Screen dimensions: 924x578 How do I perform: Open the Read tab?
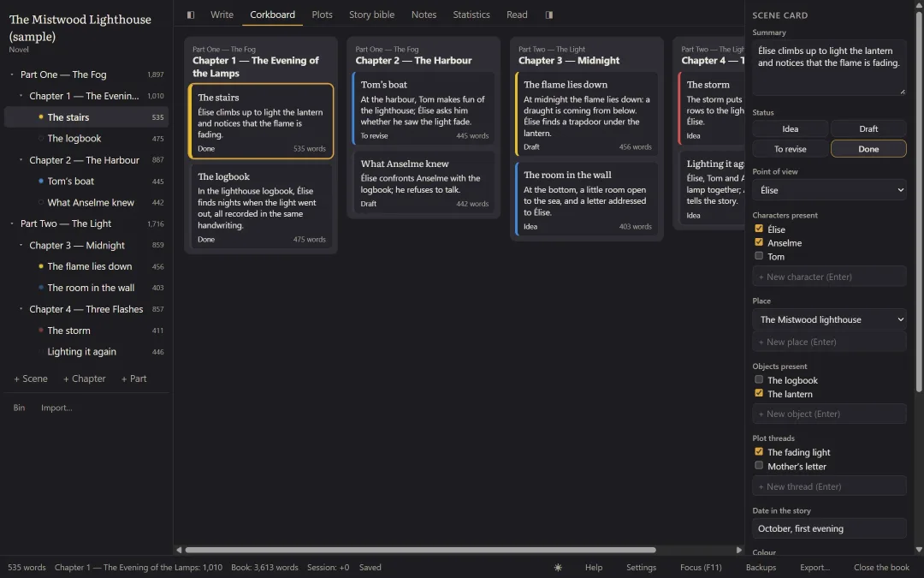517,15
